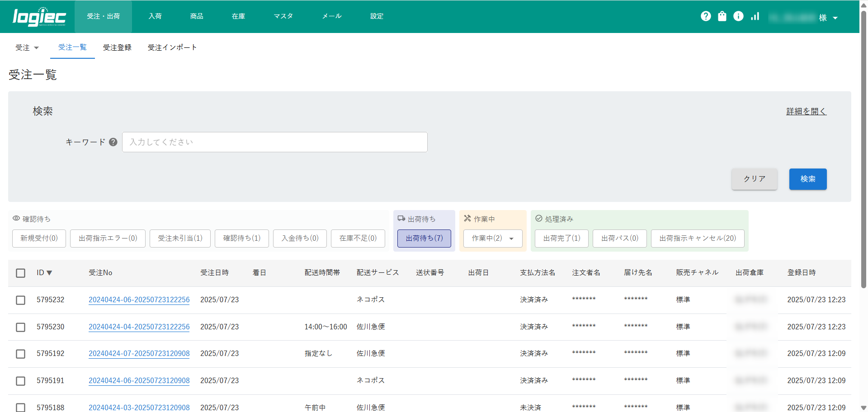Screen dimensions: 868x412
Task: Open order link 20240424-04-20250723122256
Action: pyautogui.click(x=139, y=327)
